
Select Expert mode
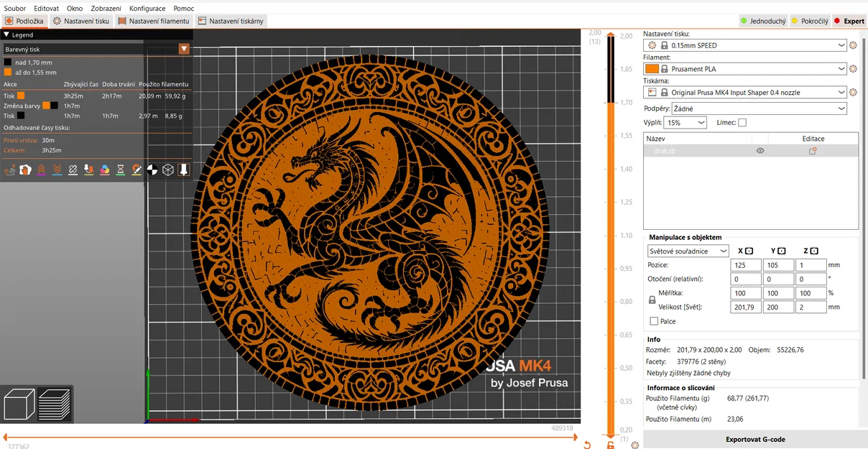coord(849,21)
